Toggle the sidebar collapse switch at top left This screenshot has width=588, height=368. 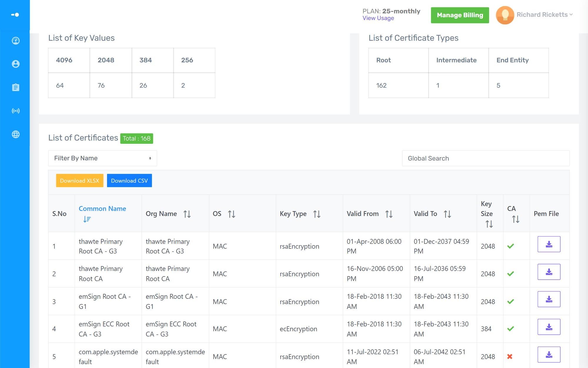[15, 15]
